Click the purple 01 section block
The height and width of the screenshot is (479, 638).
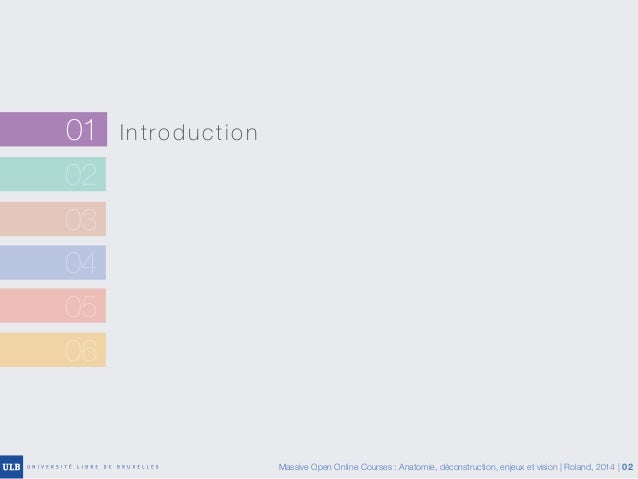(x=53, y=129)
